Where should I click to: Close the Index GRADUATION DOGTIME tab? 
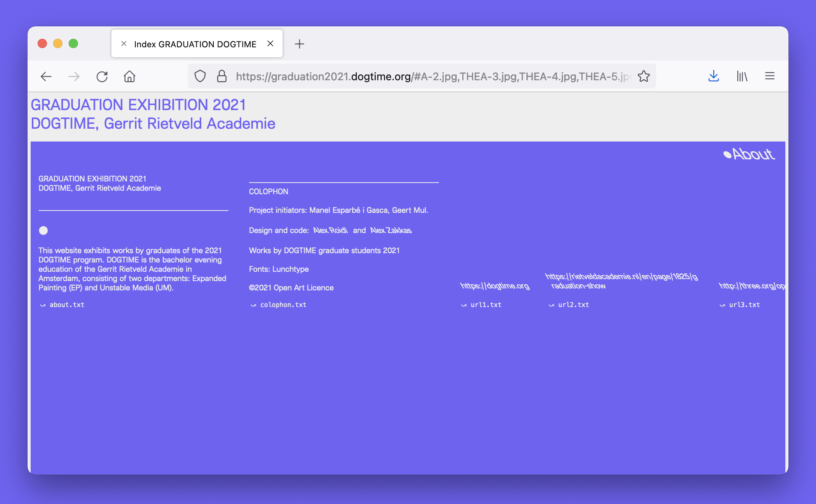pos(270,44)
